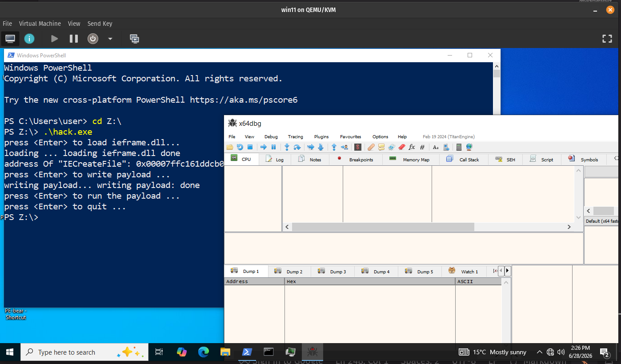Switch to the SEH tab
Image resolution: width=621 pixels, height=364 pixels.
point(505,159)
